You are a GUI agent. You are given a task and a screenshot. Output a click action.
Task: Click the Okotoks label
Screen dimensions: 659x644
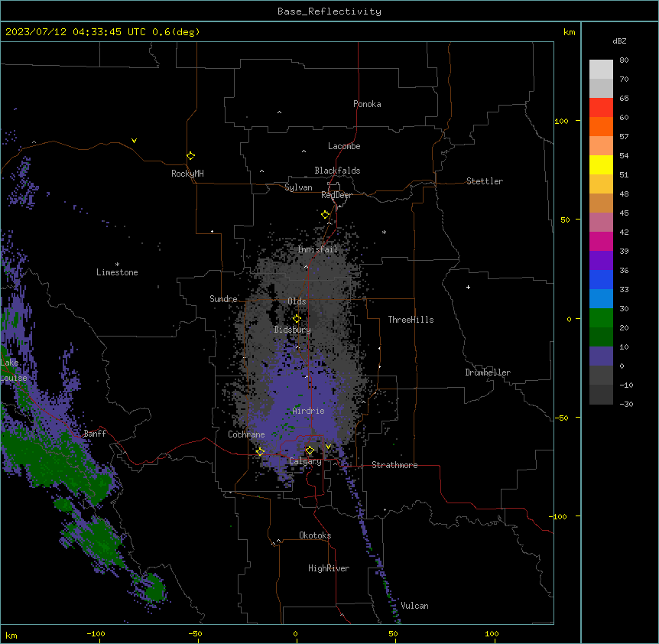[315, 535]
